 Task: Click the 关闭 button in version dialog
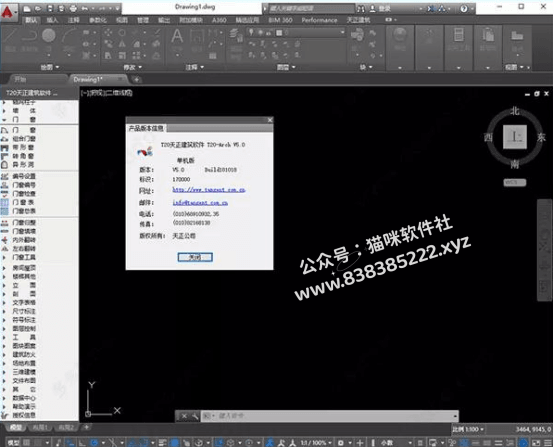pos(195,257)
